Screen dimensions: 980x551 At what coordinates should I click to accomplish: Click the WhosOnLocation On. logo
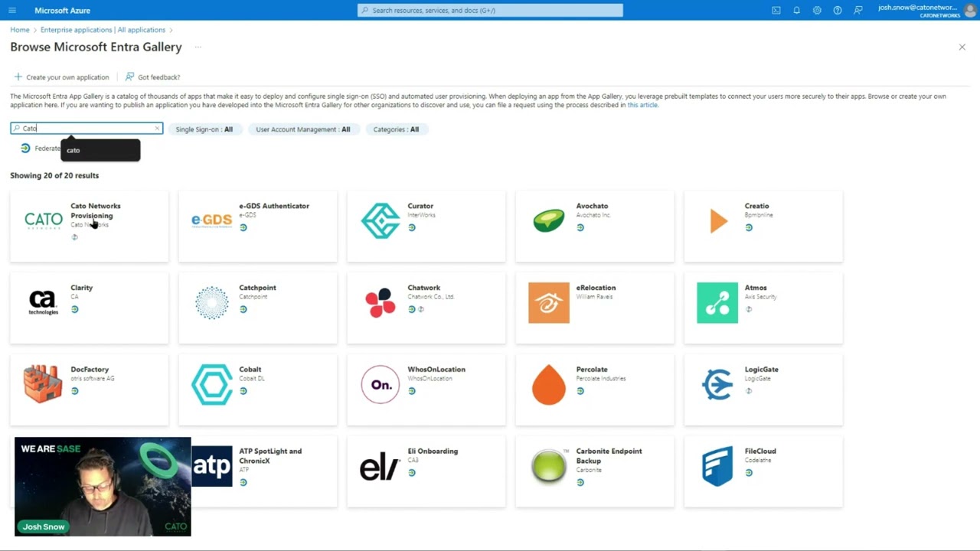coord(381,384)
